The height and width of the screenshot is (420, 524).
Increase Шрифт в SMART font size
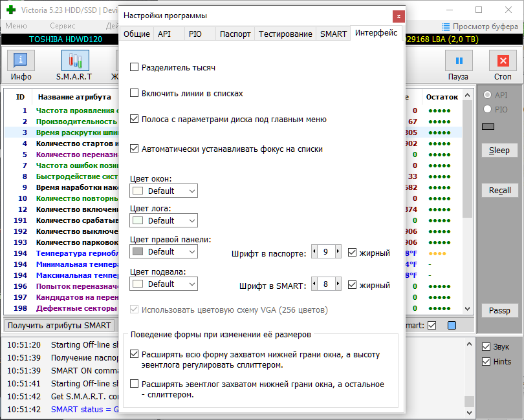pos(338,284)
